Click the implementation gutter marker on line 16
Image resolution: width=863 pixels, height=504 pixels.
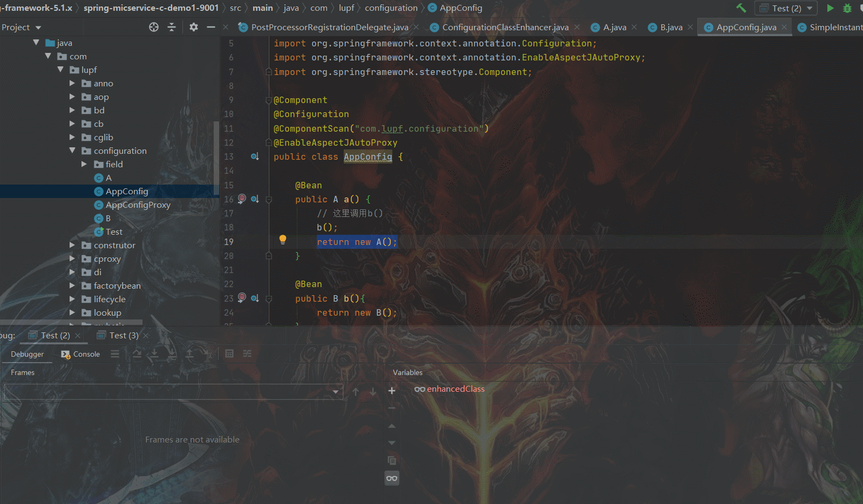click(x=255, y=199)
